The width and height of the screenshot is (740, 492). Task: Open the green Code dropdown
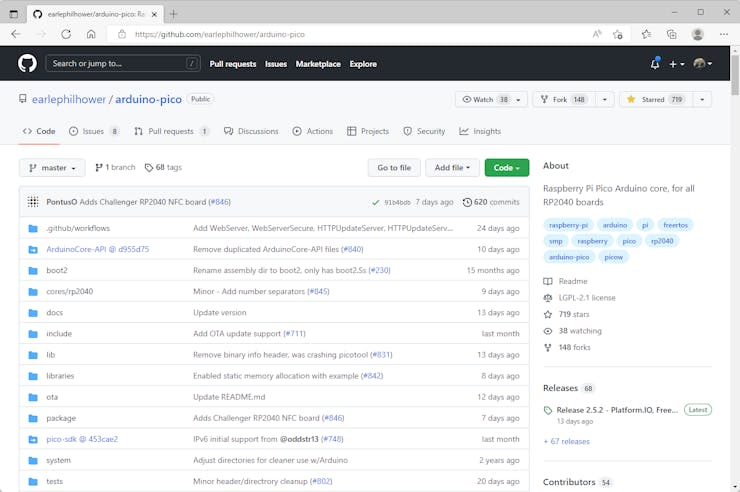click(507, 168)
